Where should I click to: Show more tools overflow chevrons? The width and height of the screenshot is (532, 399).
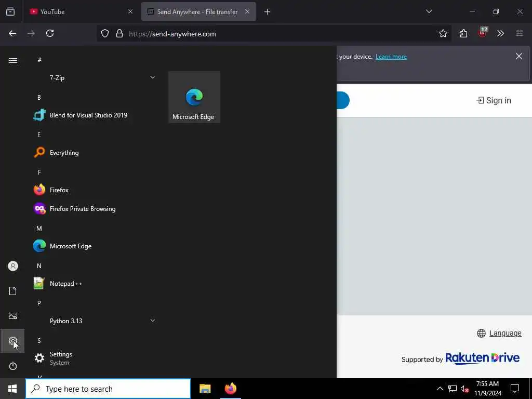coord(500,33)
